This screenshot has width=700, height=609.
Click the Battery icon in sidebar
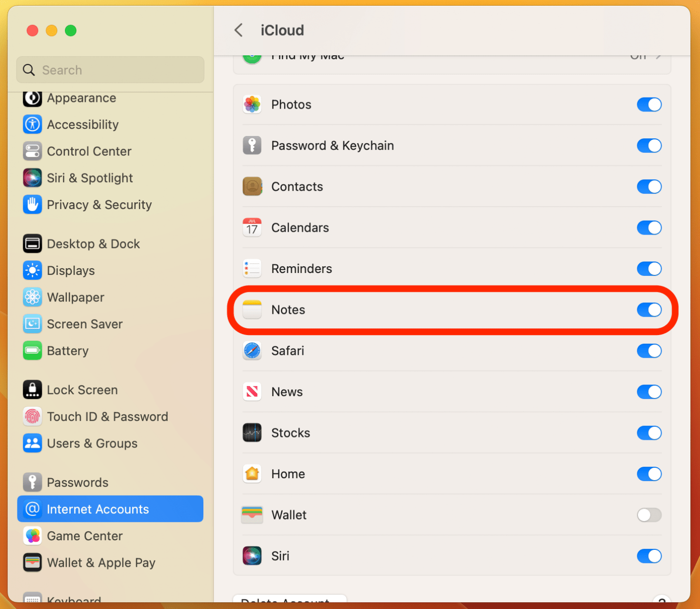click(32, 351)
